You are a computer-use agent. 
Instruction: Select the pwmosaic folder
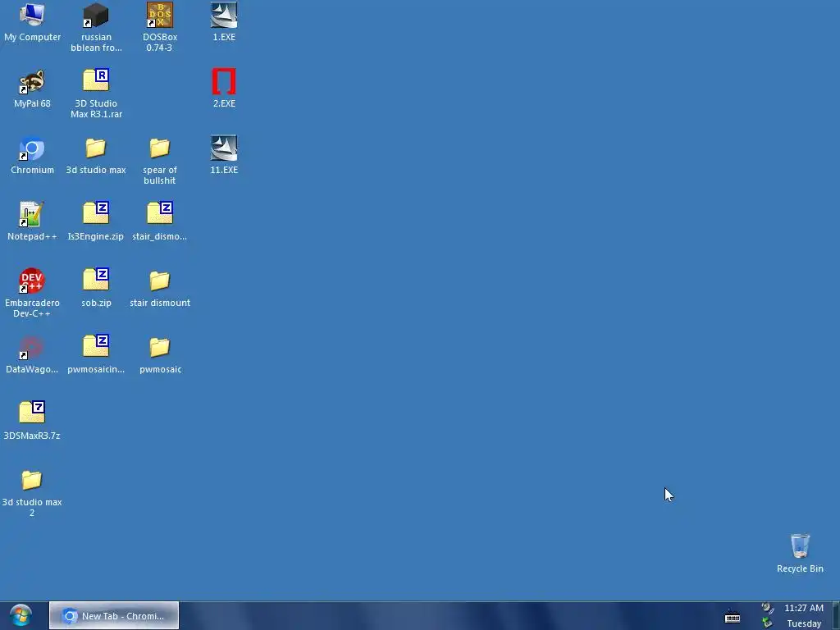[x=160, y=354]
